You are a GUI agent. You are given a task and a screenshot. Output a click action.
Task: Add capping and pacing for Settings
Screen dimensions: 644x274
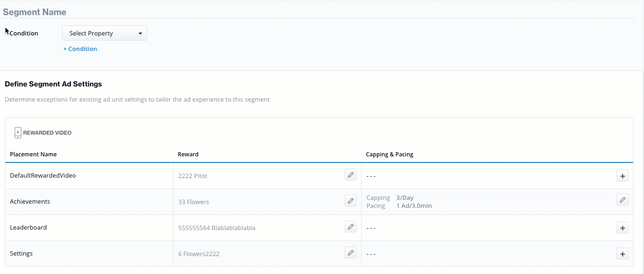pyautogui.click(x=623, y=254)
